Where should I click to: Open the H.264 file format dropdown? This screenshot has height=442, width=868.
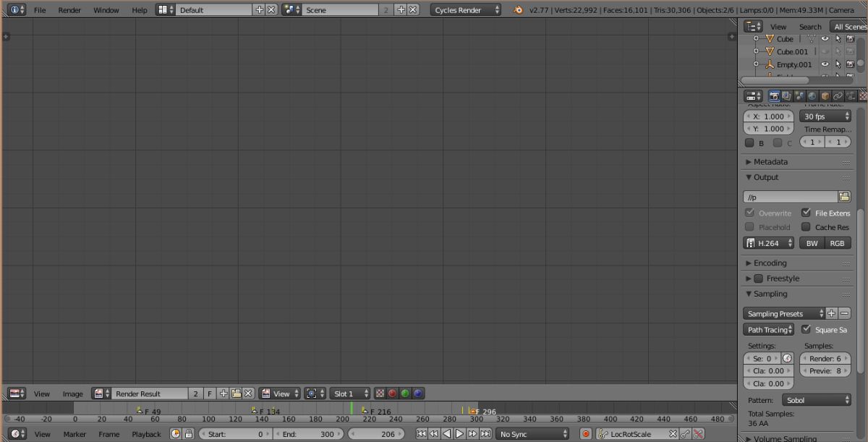click(769, 243)
